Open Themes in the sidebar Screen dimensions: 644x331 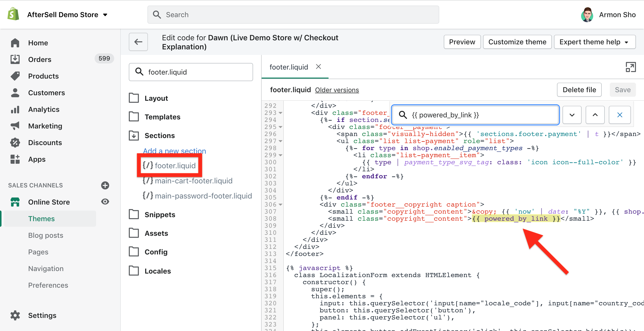[x=41, y=219]
